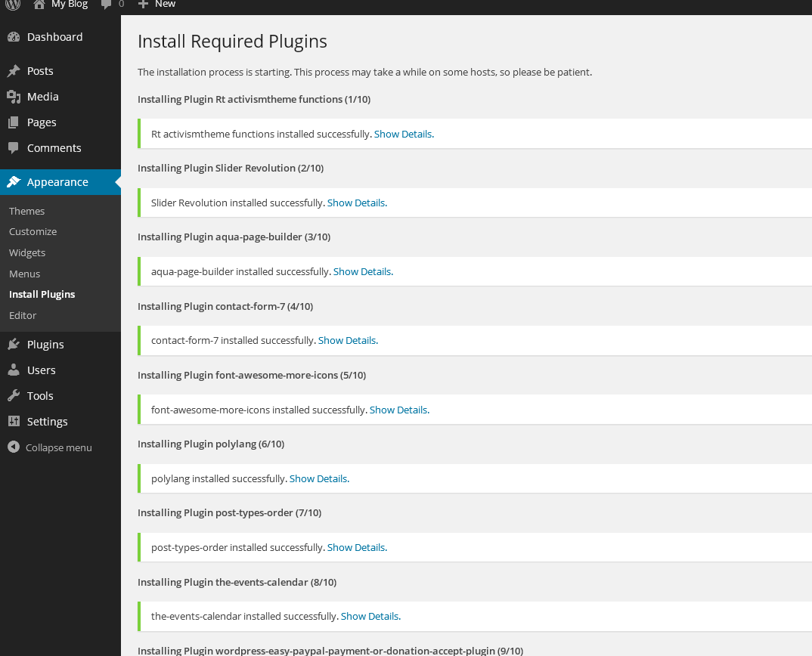Screen dimensions: 812x656
Task: Select the Editor submenu under Appearance
Action: click(x=23, y=316)
